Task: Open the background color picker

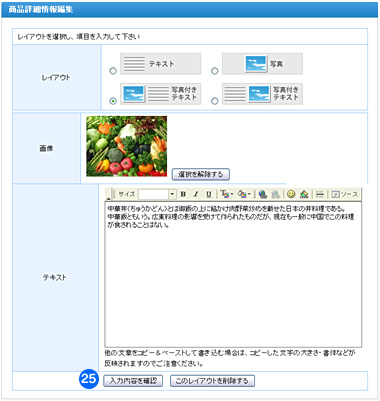Action: [244, 194]
